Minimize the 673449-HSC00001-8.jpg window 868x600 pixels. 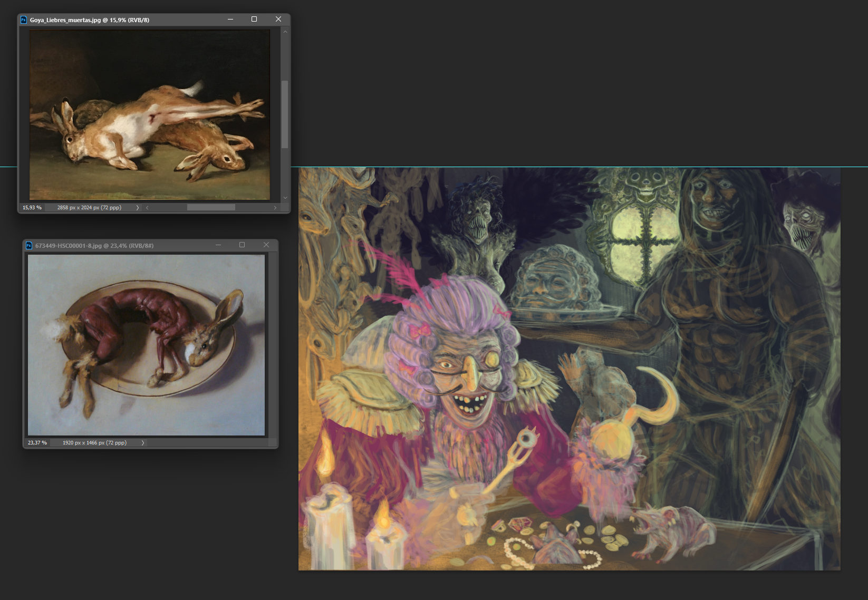click(218, 245)
